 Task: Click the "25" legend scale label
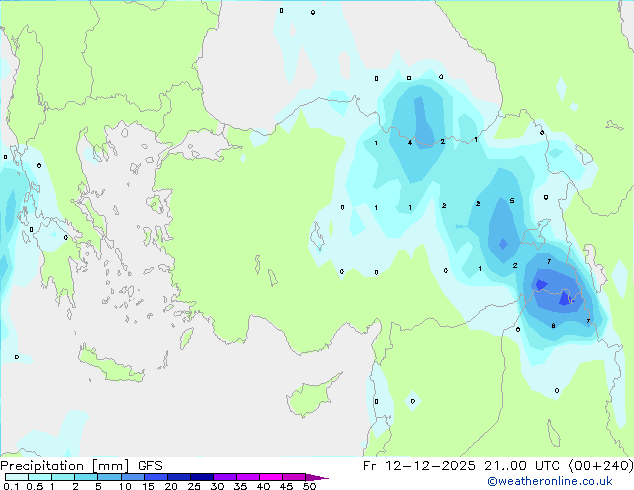194,486
